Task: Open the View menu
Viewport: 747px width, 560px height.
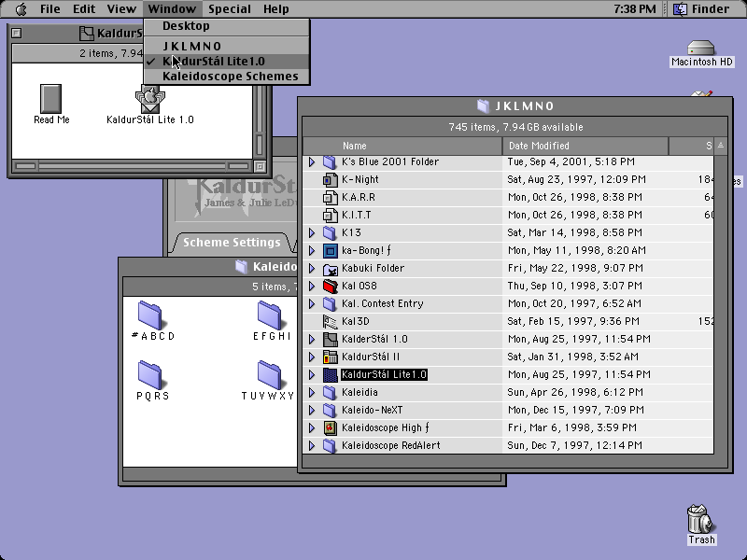Action: coord(121,8)
